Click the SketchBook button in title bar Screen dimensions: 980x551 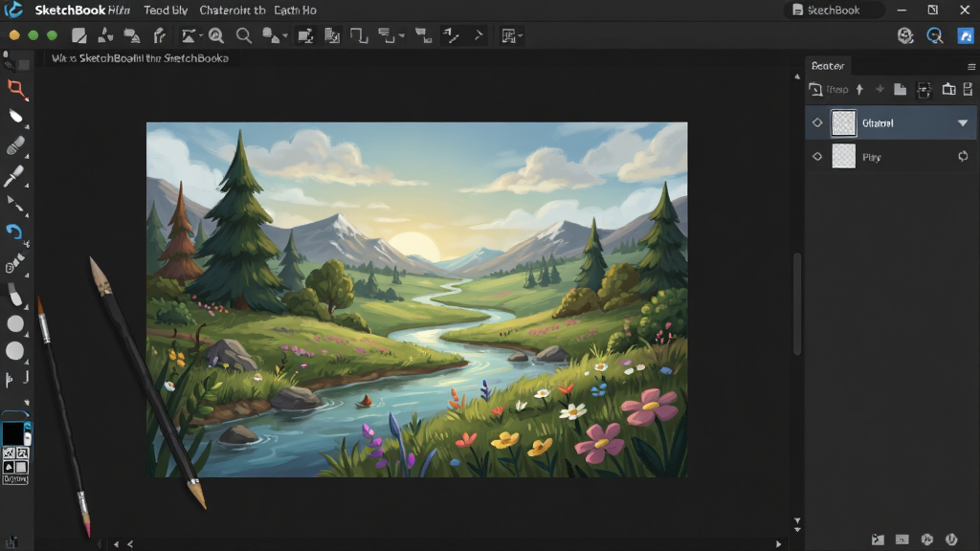click(x=834, y=10)
